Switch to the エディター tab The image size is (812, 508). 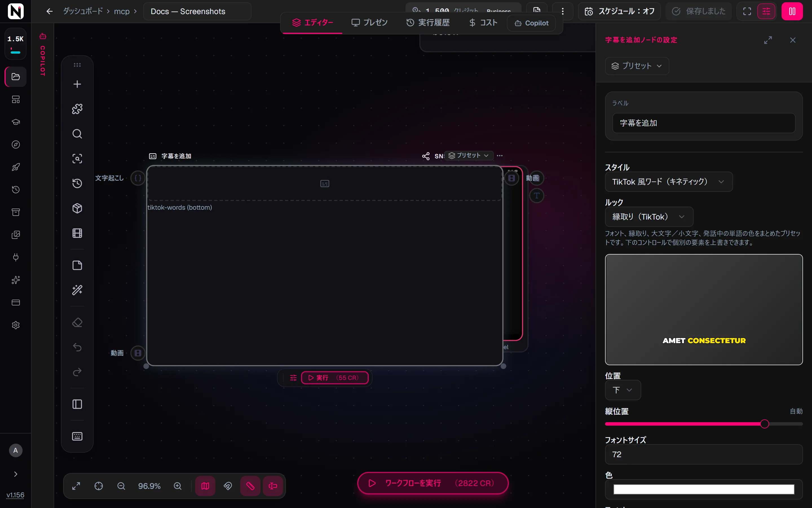click(312, 23)
